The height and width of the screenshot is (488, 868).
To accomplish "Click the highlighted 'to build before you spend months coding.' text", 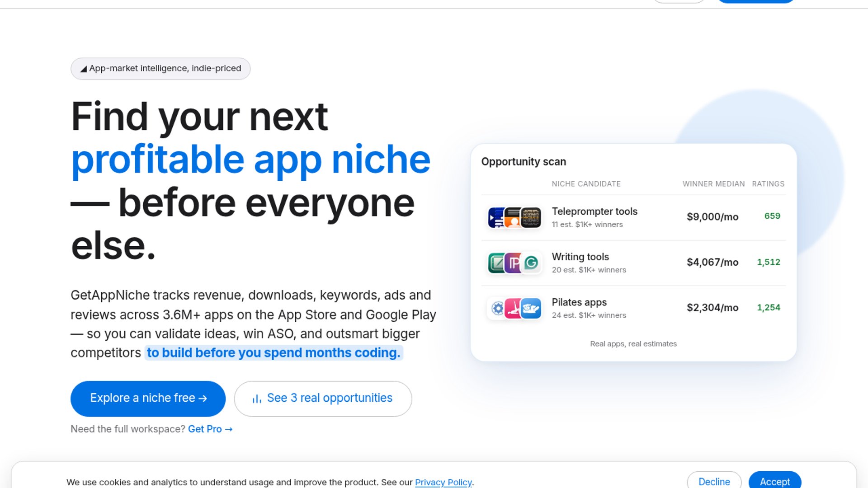I will click(274, 353).
